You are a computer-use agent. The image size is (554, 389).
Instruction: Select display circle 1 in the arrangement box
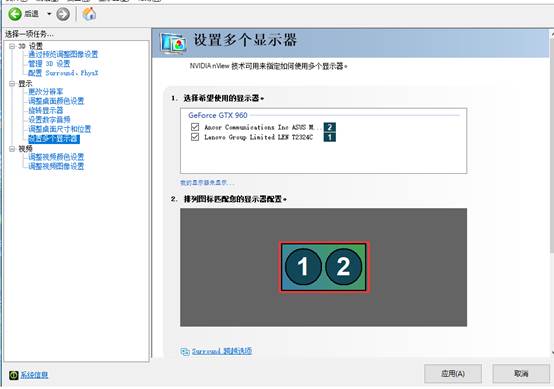[303, 267]
